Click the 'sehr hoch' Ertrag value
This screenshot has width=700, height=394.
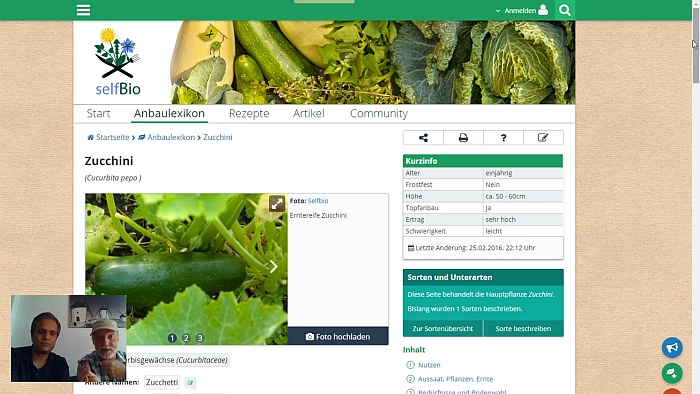click(500, 220)
